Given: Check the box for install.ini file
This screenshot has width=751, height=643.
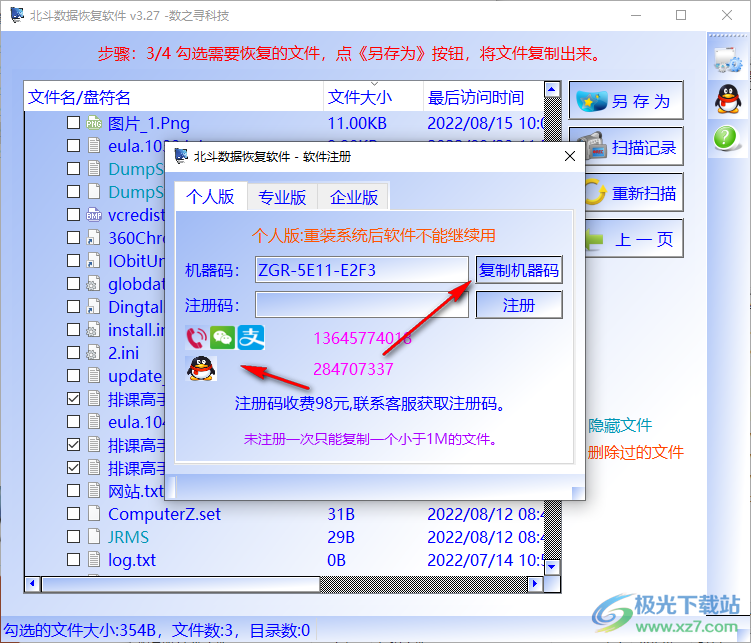Looking at the screenshot, I should 73,330.
